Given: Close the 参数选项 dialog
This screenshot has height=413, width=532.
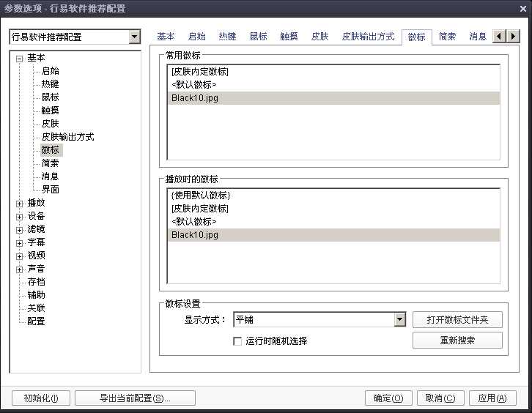Looking at the screenshot, I should 523,9.
